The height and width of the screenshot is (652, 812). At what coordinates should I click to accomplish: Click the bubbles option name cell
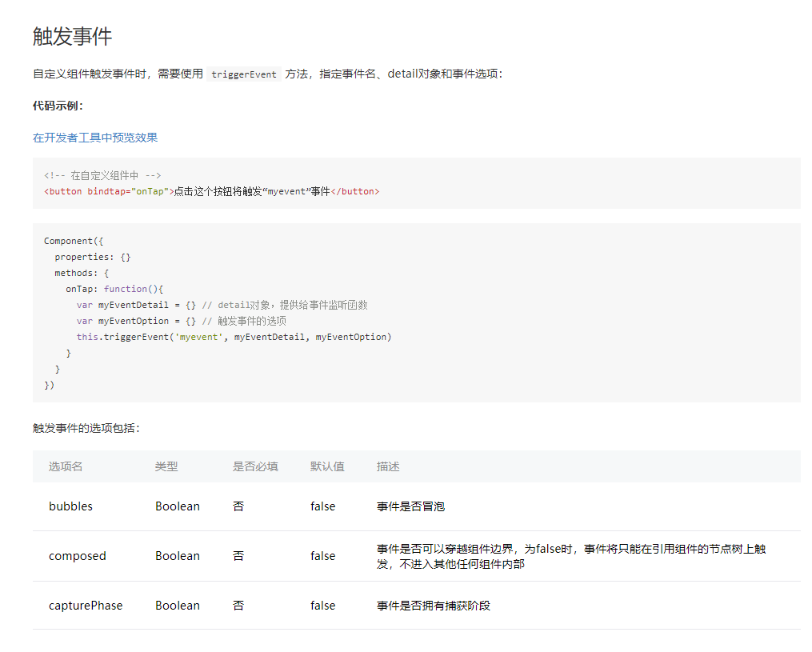coord(71,506)
